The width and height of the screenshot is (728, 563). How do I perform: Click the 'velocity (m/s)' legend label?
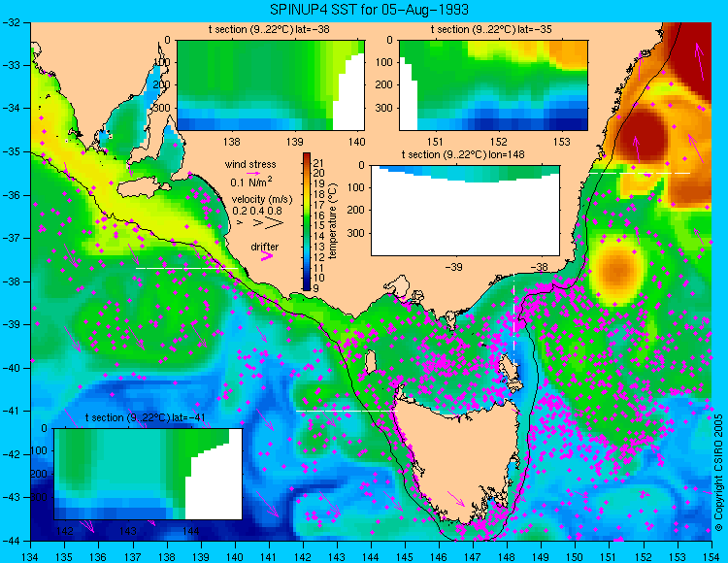coord(262,200)
